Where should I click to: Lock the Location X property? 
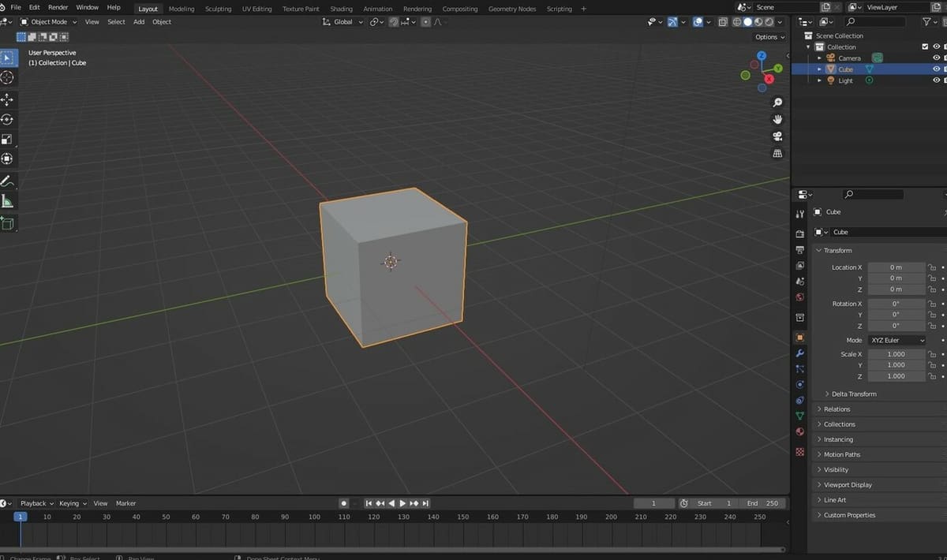[x=932, y=267]
